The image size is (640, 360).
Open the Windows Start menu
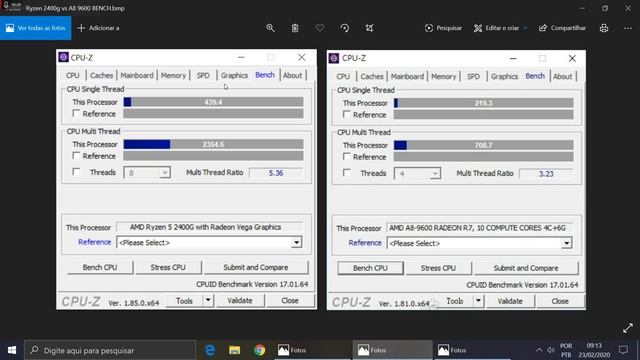pyautogui.click(x=12, y=350)
